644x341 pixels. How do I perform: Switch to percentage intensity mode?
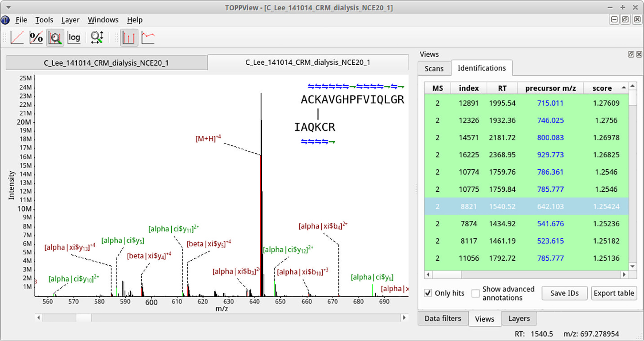36,37
